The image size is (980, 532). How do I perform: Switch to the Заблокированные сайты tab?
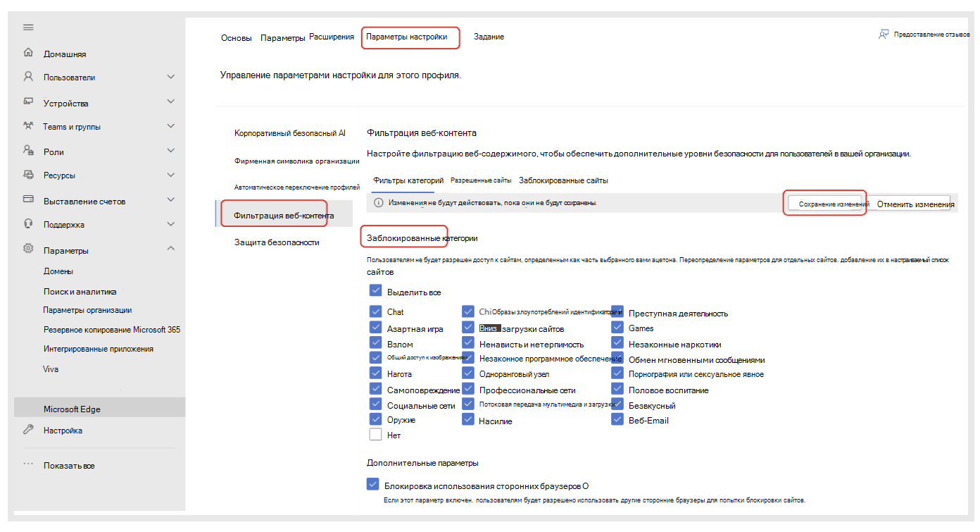(563, 180)
